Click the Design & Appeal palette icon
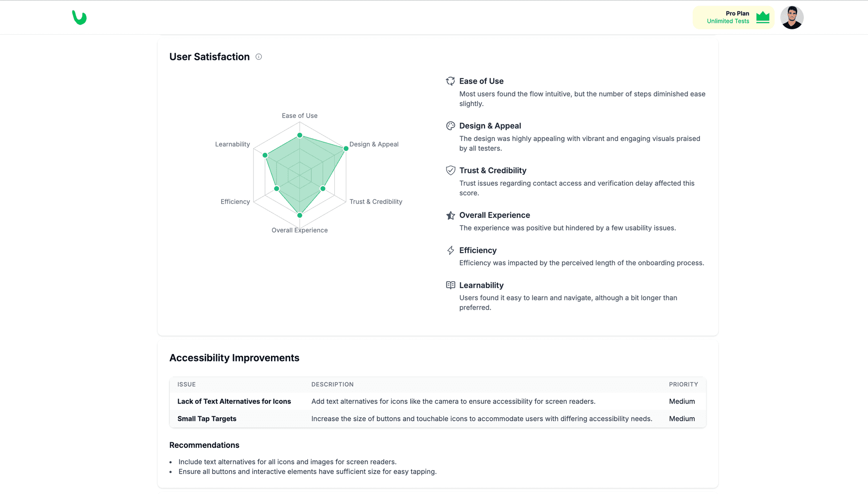Viewport: 868px width, 494px height. click(450, 126)
